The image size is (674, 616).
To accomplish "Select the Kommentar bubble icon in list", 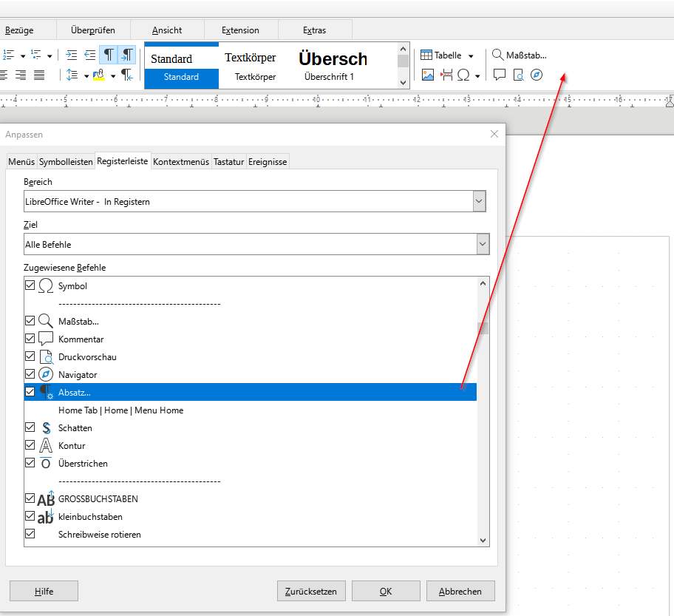I will pyautogui.click(x=46, y=339).
